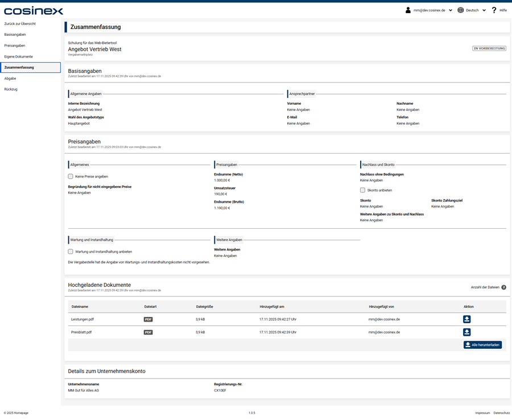Download the Leistungen.pdf file
Viewport: 512px width, 420px height.
pos(466,319)
